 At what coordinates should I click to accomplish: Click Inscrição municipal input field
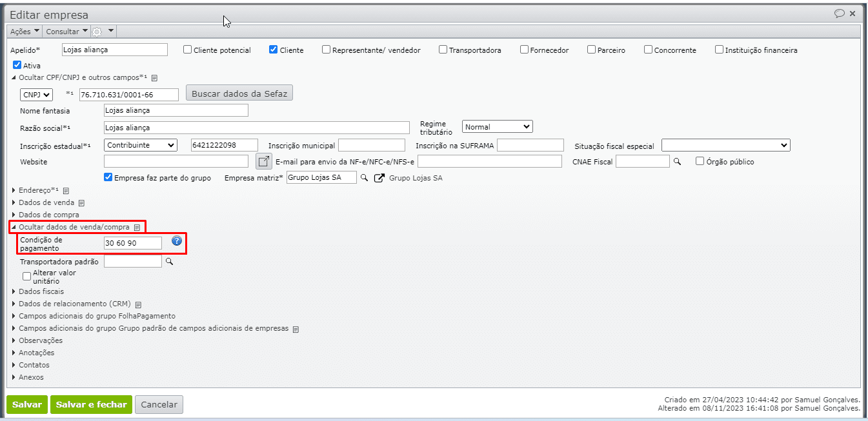372,145
